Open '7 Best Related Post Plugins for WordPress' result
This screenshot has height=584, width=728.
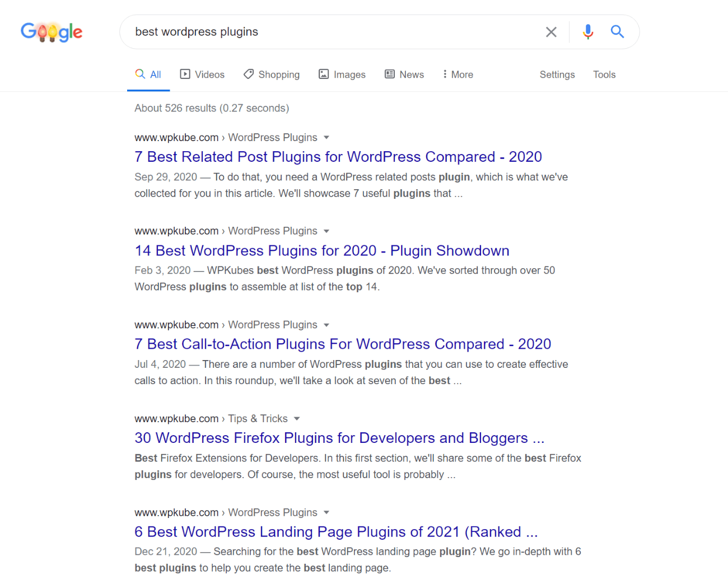(338, 157)
